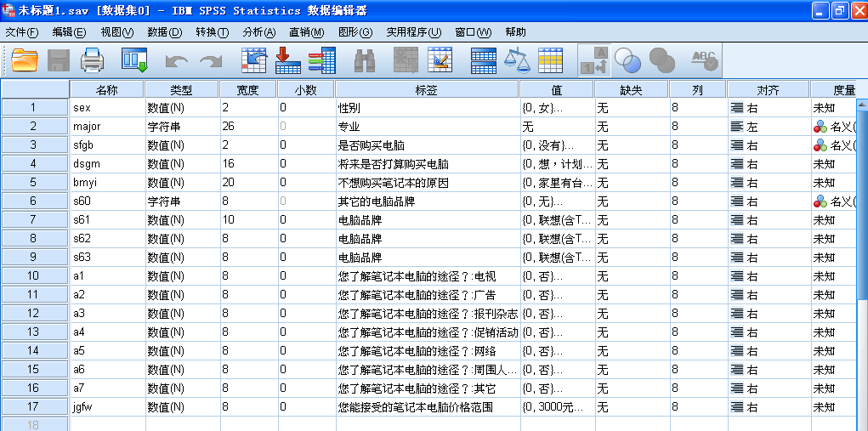Screen dimensions: 868x431
Task: Open 帮助 menu
Action: tap(515, 32)
